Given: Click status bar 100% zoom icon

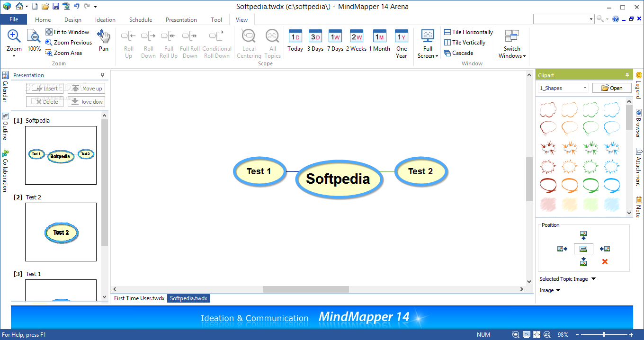Looking at the screenshot, I should click(547, 335).
